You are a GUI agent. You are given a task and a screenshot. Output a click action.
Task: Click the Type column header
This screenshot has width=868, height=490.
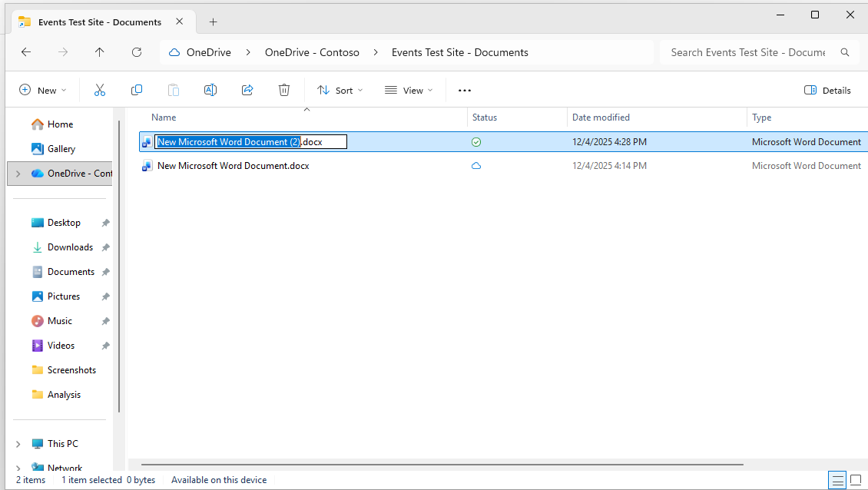(762, 118)
